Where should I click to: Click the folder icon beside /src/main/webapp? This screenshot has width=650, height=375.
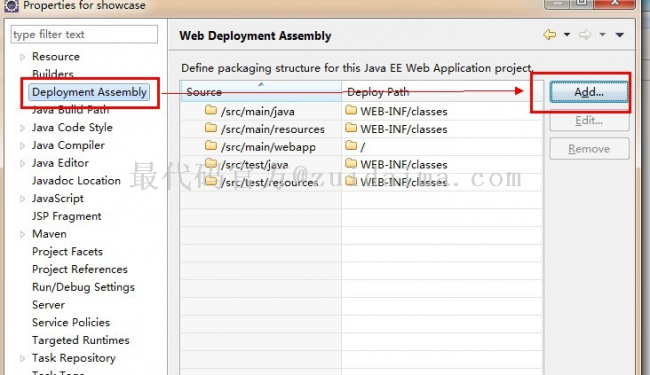(211, 145)
